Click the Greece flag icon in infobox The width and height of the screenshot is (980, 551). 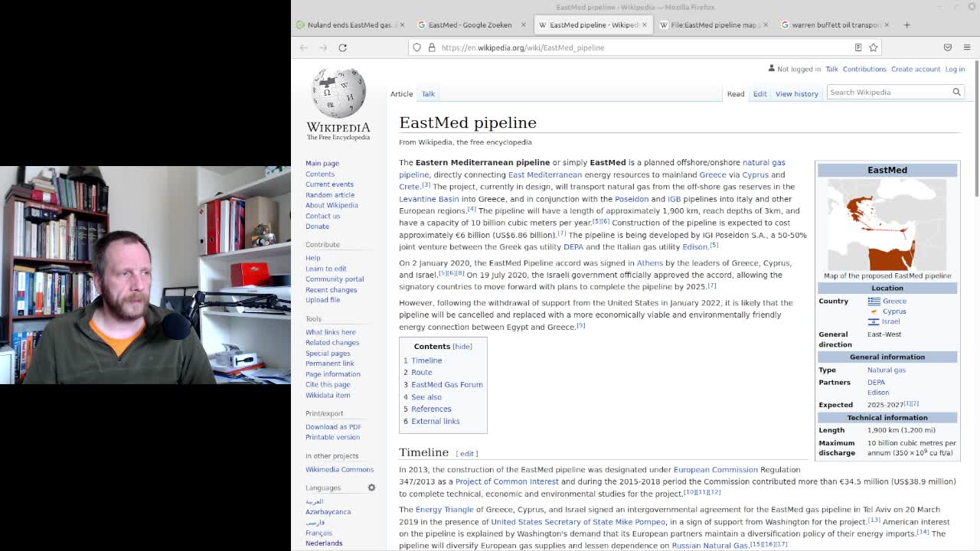click(x=874, y=302)
